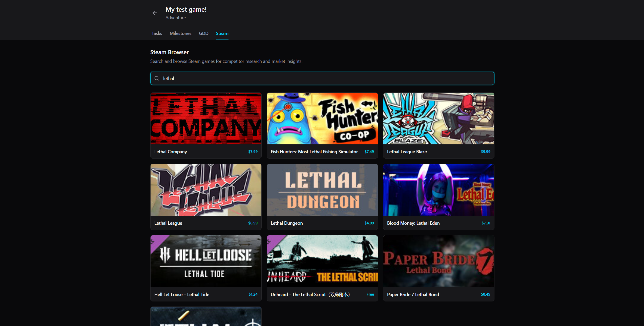Click the search magnifier icon

coord(157,78)
